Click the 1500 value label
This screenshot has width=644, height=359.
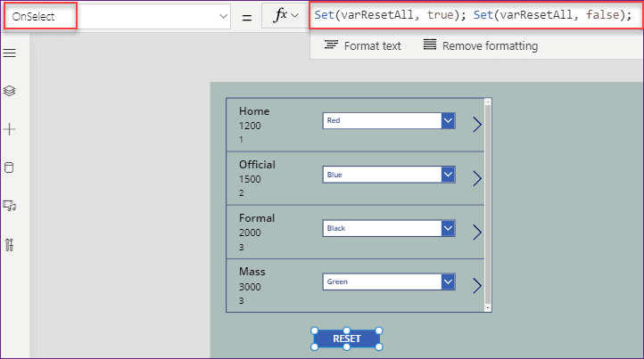point(250,179)
